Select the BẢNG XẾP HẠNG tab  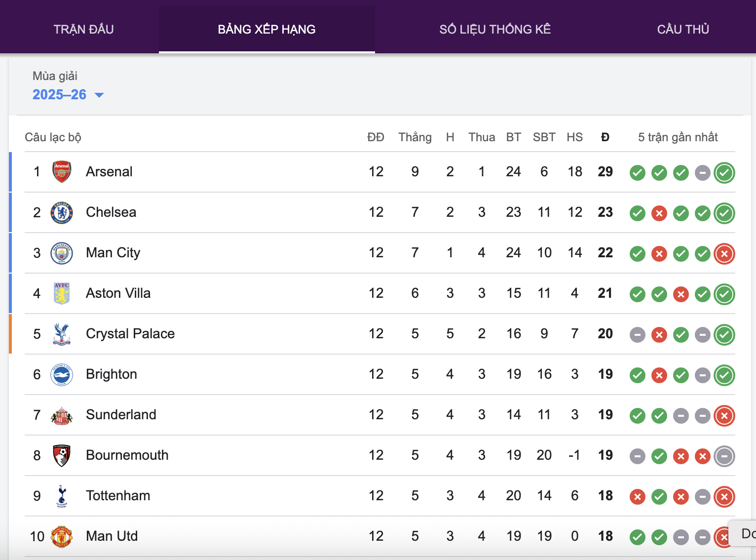click(x=266, y=29)
